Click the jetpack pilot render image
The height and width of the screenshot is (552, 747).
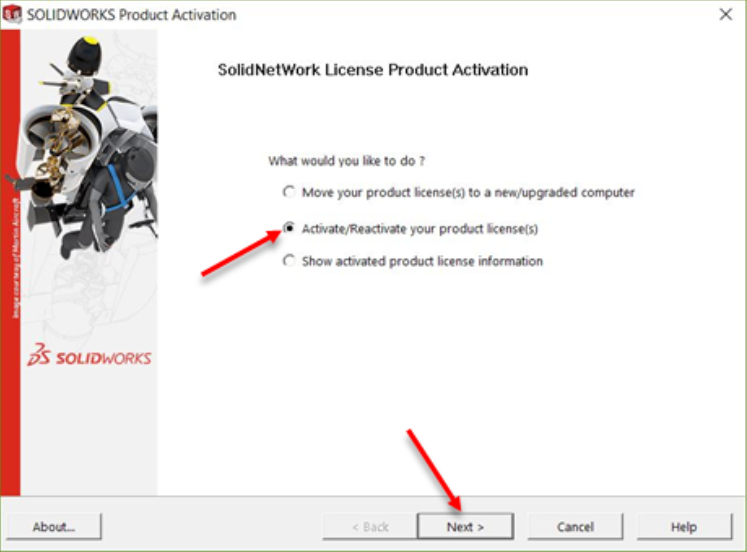91,148
